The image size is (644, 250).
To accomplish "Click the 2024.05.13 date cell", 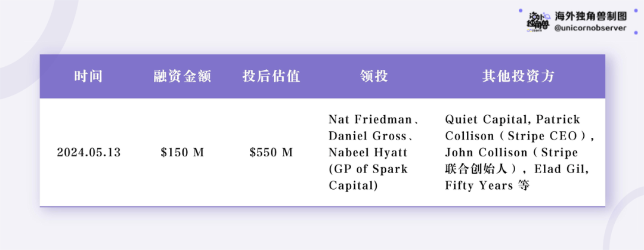I will [89, 153].
